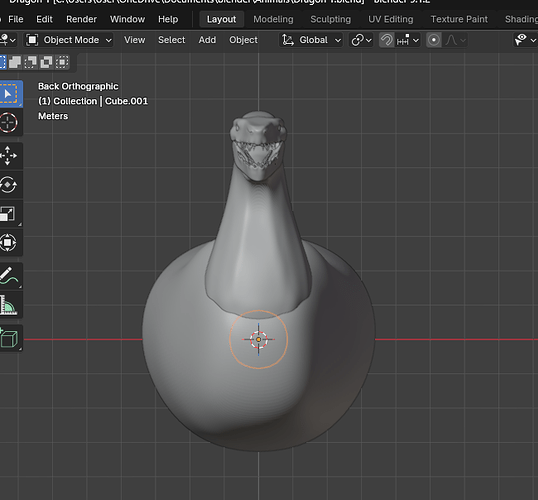Image resolution: width=538 pixels, height=500 pixels.
Task: Activate the Rotate tool
Action: (x=9, y=185)
